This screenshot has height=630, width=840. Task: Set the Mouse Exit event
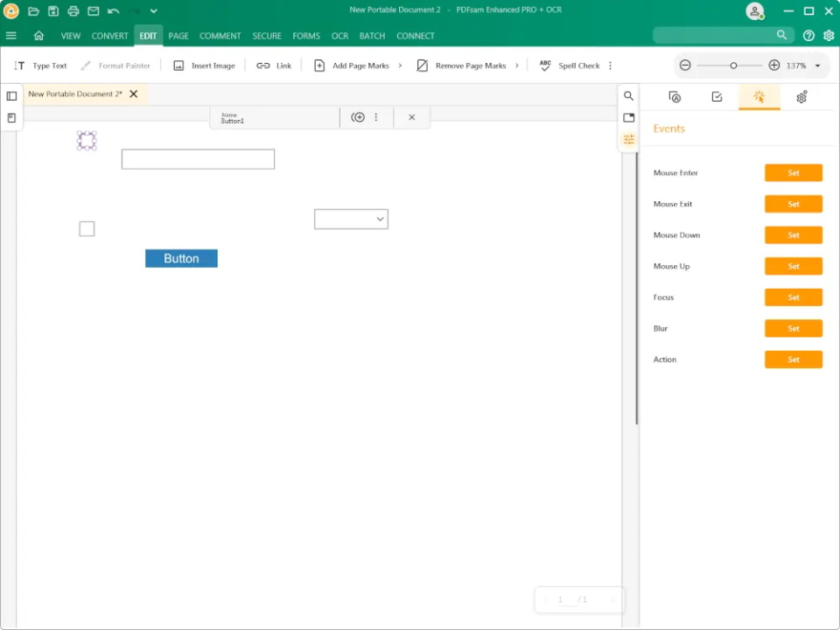coord(794,204)
